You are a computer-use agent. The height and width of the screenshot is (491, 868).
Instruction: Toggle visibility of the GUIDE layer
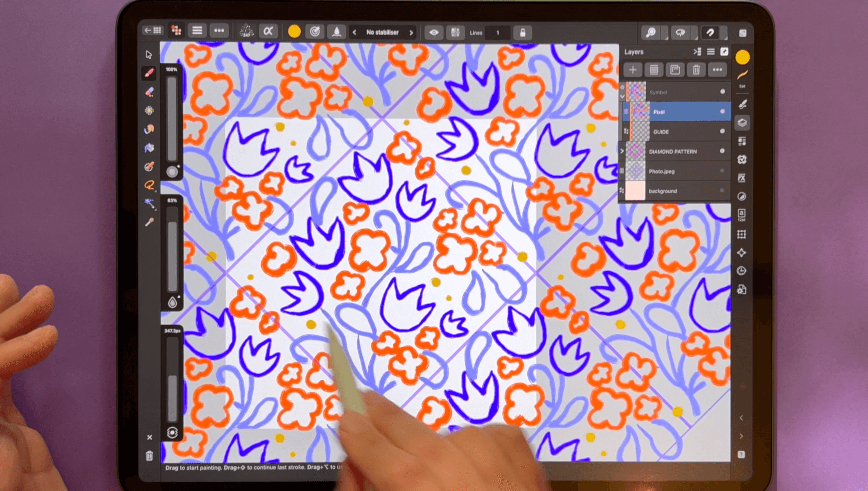pos(722,131)
